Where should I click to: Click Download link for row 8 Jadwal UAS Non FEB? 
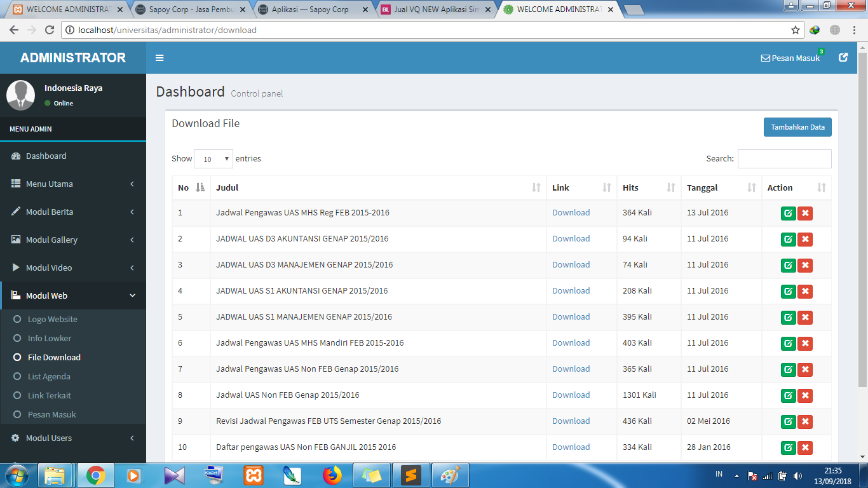(571, 395)
